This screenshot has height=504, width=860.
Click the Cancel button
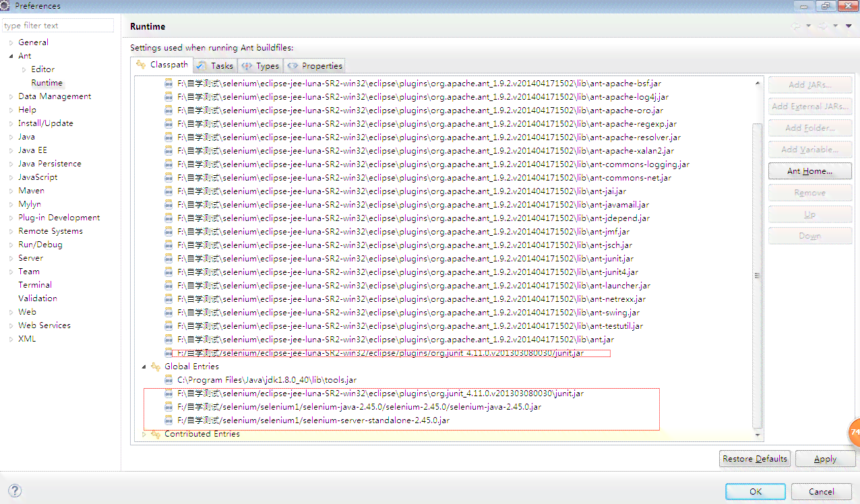(x=821, y=491)
